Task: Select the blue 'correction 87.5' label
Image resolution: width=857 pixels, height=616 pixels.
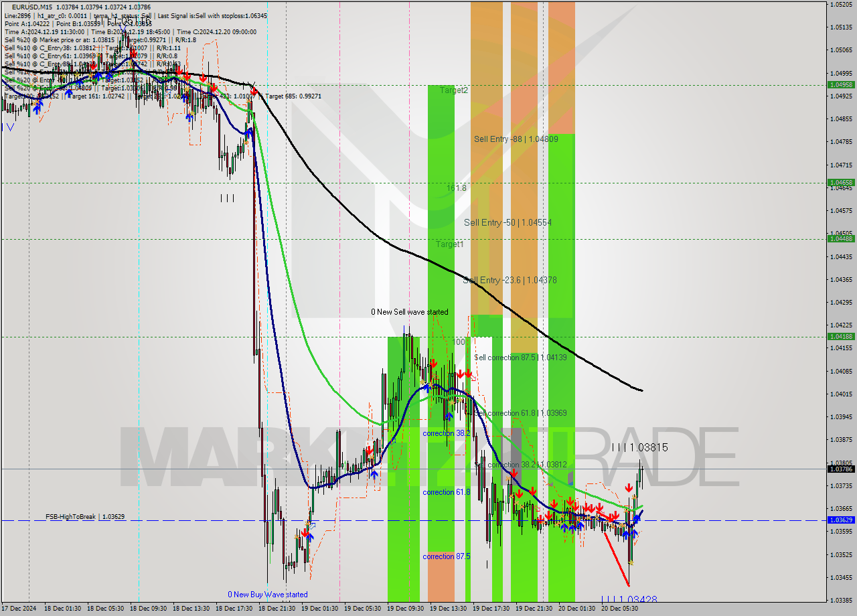Action: click(x=446, y=556)
